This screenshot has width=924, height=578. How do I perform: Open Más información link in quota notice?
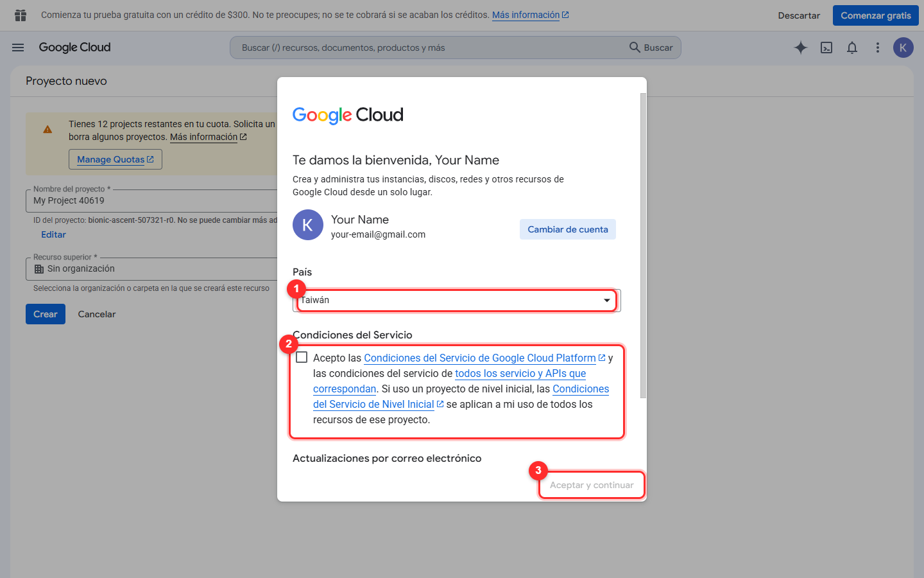[x=208, y=137]
